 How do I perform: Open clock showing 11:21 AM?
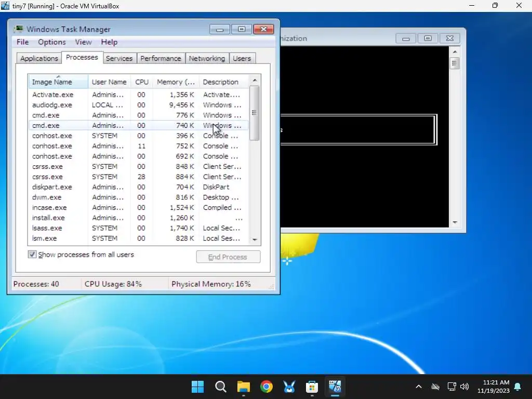[494, 387]
